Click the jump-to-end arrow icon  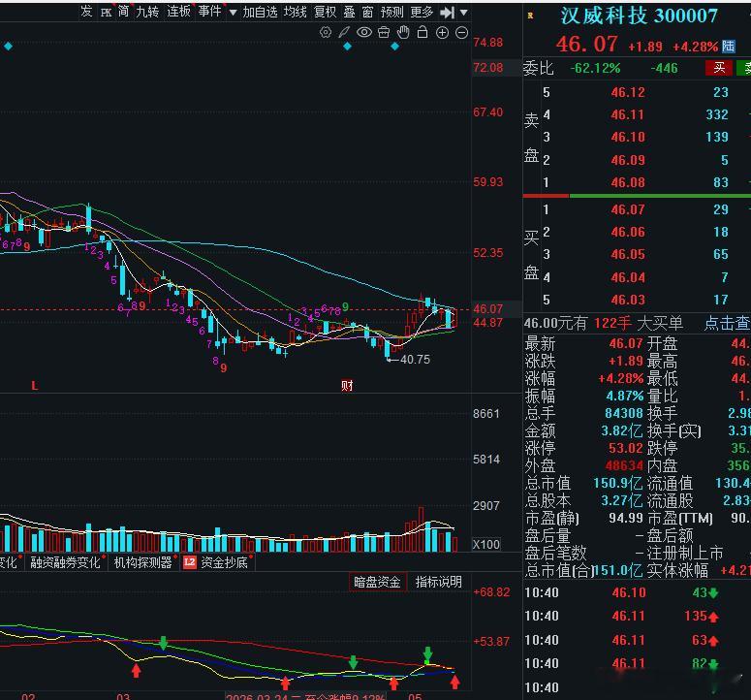pyautogui.click(x=448, y=13)
